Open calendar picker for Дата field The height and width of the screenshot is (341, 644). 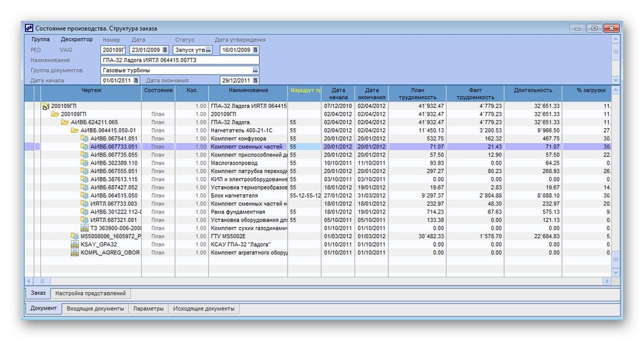coord(165,49)
